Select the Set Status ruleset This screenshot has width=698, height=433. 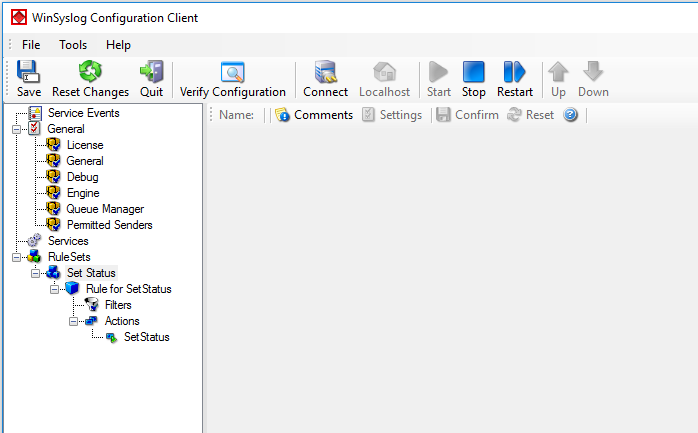pyautogui.click(x=91, y=273)
